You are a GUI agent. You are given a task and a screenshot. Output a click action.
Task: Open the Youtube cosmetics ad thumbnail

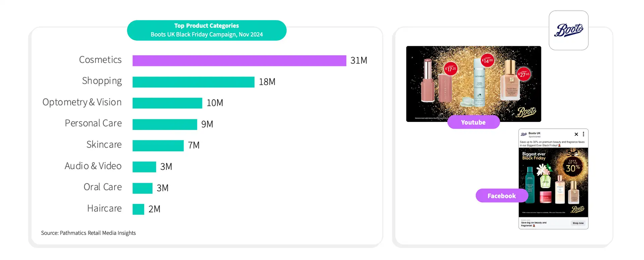(474, 84)
